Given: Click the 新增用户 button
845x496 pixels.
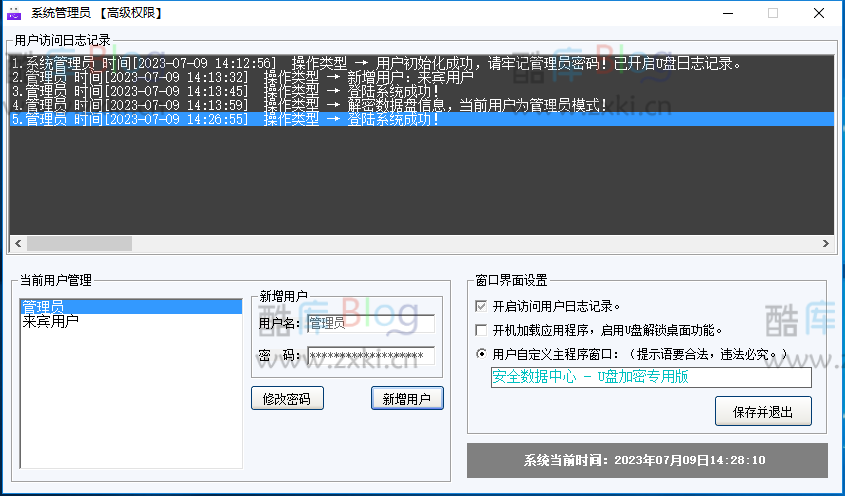Looking at the screenshot, I should tap(407, 398).
